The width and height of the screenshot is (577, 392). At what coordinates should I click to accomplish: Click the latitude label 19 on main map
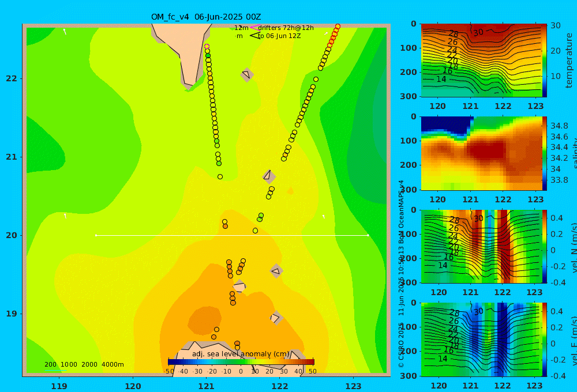(x=12, y=314)
